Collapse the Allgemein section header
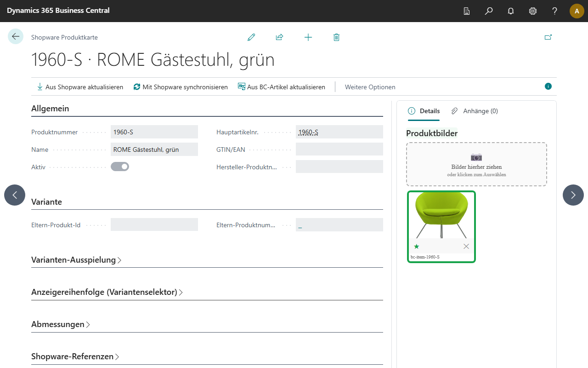 click(50, 109)
